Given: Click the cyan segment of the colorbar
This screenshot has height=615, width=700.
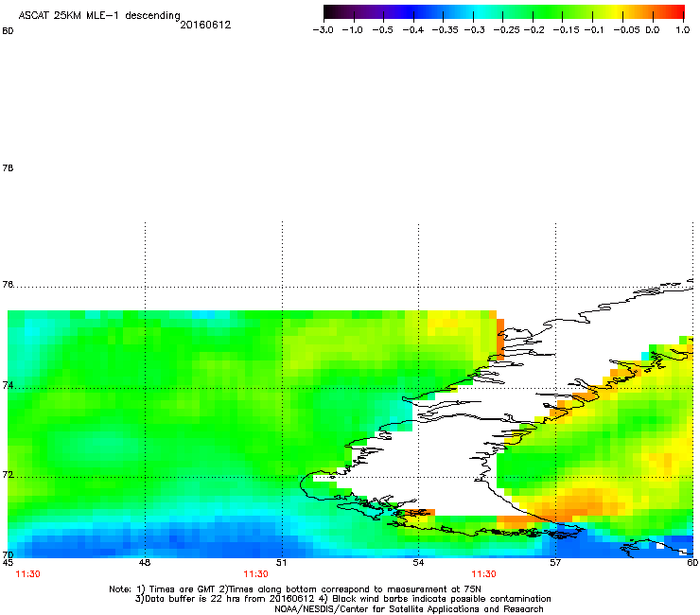Looking at the screenshot, I should click(x=478, y=11).
